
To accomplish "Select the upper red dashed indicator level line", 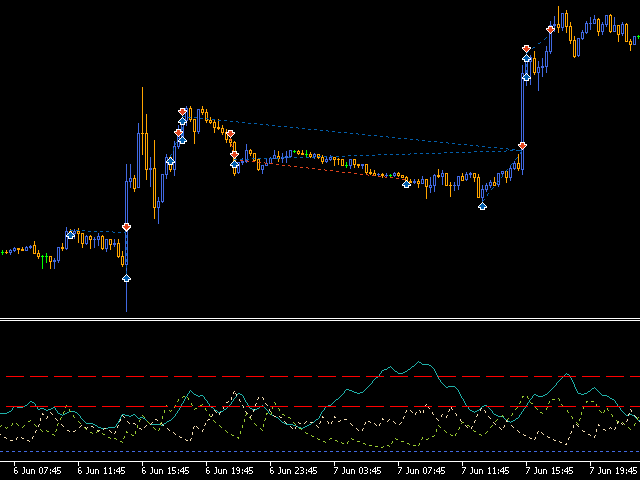I will click(322, 376).
